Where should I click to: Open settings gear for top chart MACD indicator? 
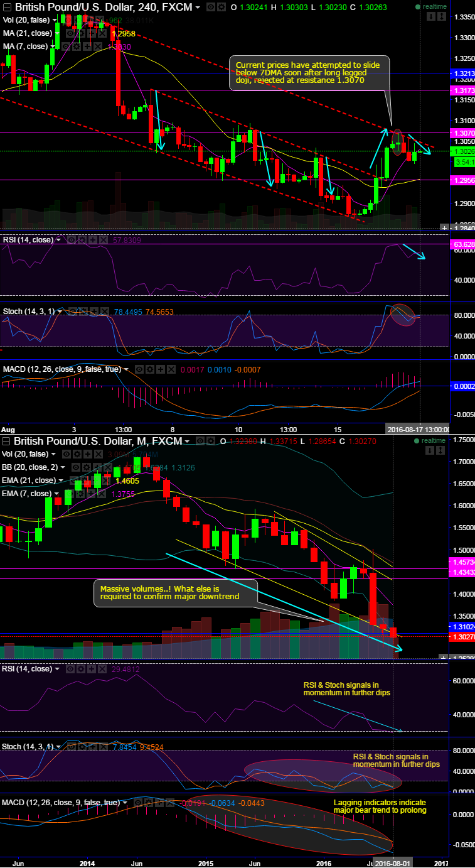[150, 369]
